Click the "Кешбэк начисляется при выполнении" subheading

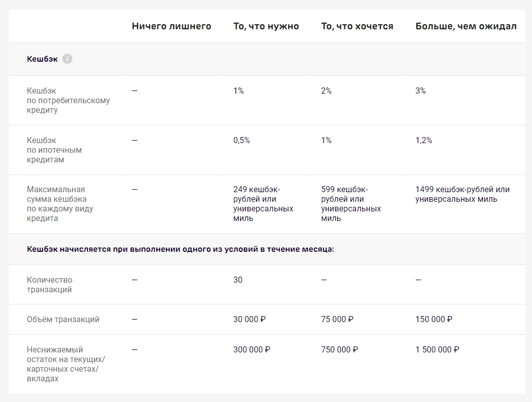pyautogui.click(x=181, y=249)
